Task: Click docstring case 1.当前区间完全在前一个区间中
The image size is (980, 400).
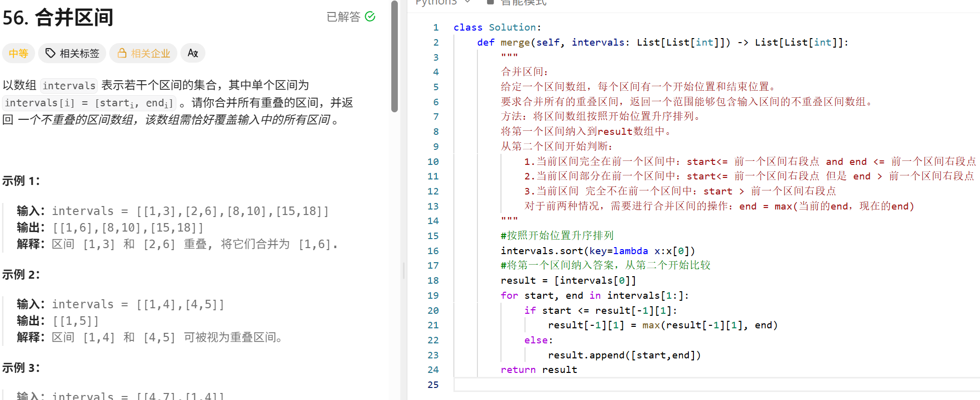Action: pyautogui.click(x=750, y=161)
